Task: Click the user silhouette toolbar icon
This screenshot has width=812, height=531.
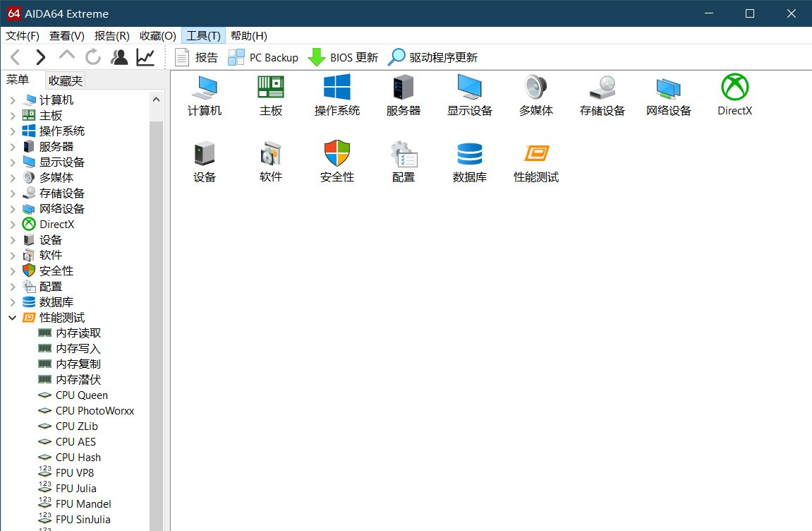Action: click(x=119, y=56)
